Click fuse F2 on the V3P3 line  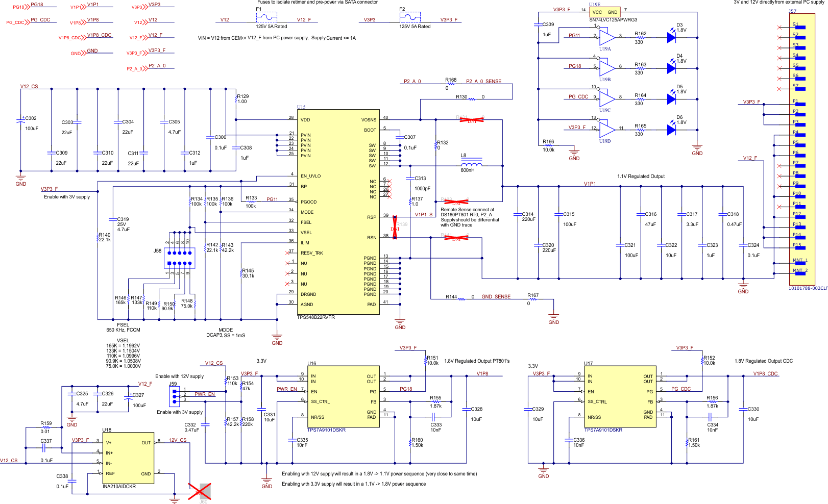(x=410, y=17)
